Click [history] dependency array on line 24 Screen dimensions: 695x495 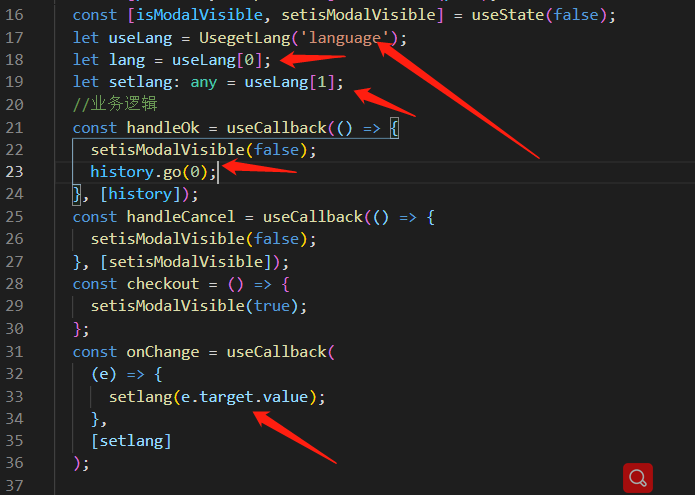pos(140,194)
